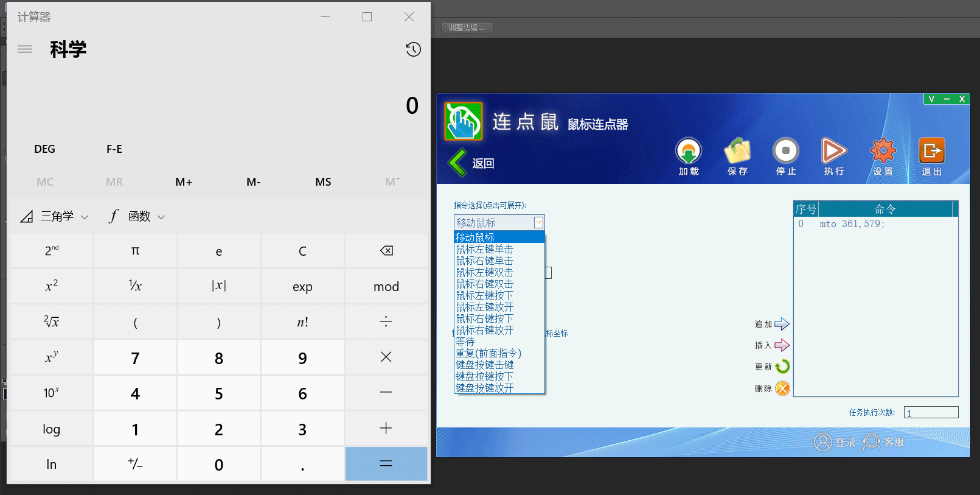Select 移动鼠标 in command list

coord(499,237)
